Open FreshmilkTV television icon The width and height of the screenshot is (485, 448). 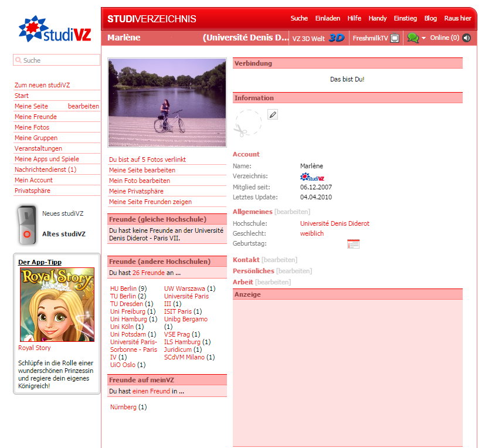point(395,38)
